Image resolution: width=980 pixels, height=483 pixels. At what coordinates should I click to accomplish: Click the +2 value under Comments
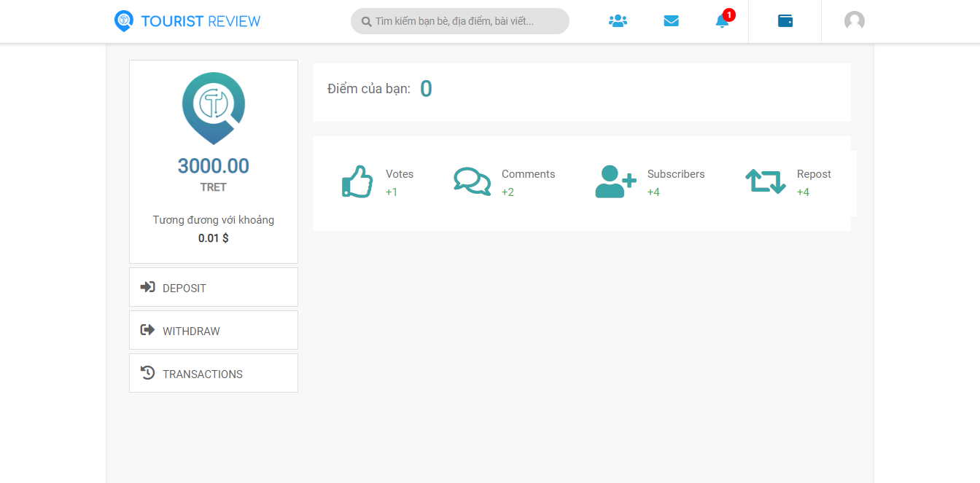[x=507, y=192]
